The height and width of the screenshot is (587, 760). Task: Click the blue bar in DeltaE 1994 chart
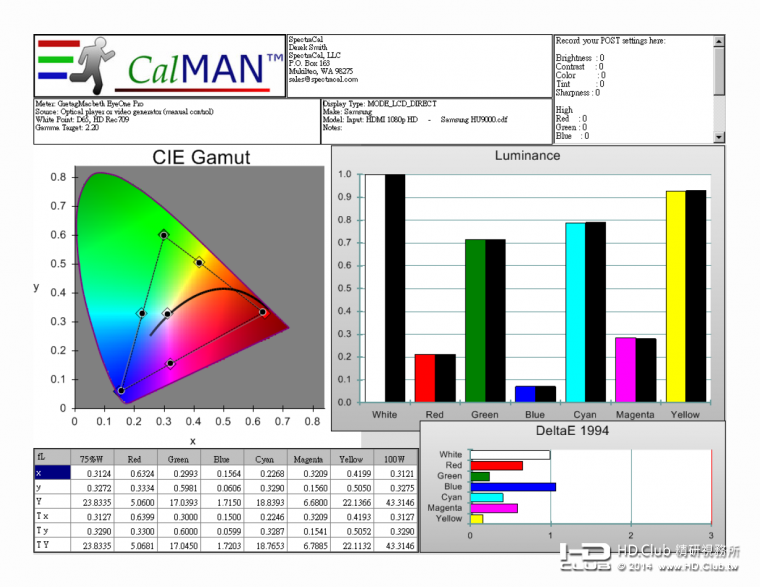[x=513, y=487]
